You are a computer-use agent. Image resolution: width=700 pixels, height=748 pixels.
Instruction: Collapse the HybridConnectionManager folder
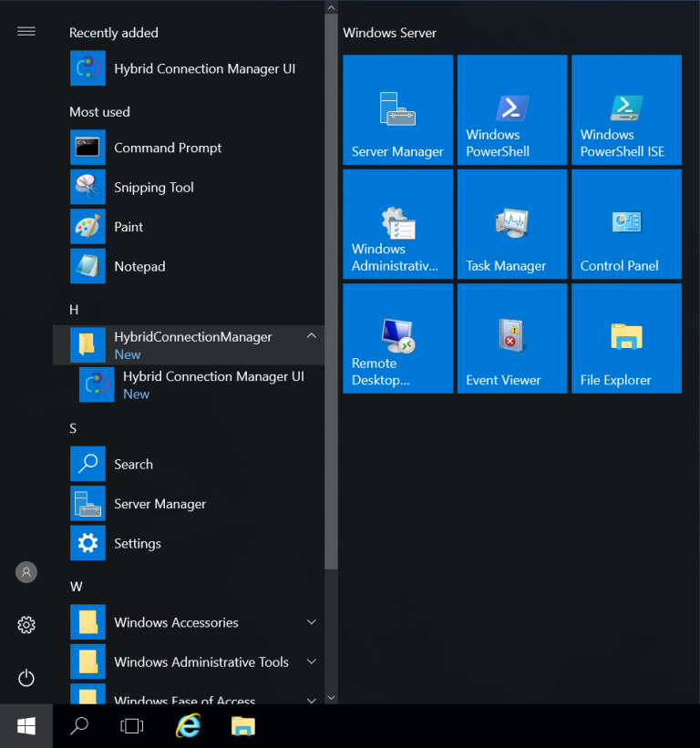[311, 336]
